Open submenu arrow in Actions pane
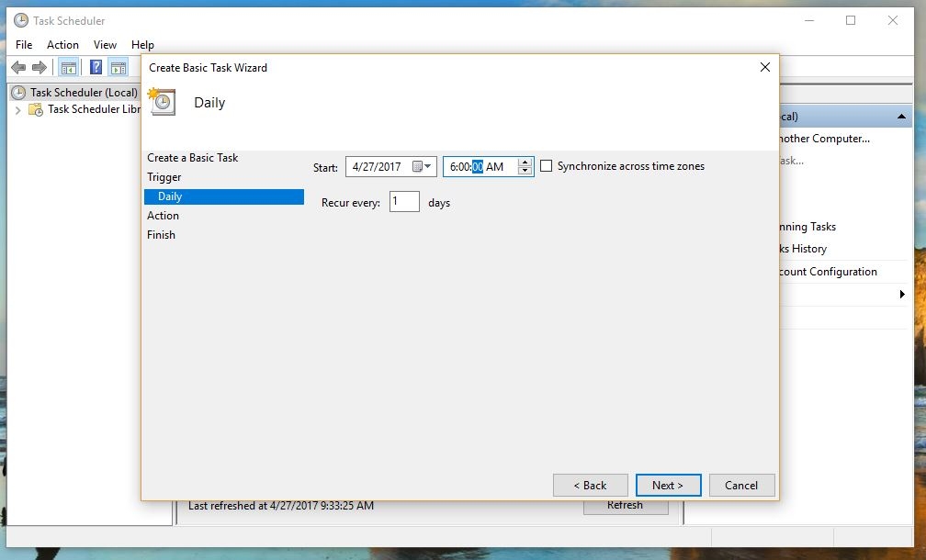Viewport: 926px width, 560px height. tap(902, 295)
